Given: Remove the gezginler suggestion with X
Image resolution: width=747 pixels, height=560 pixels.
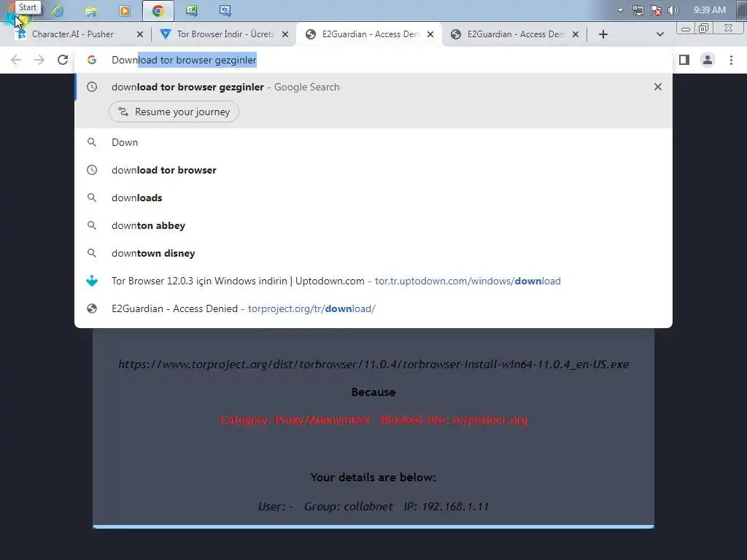Looking at the screenshot, I should click(658, 87).
